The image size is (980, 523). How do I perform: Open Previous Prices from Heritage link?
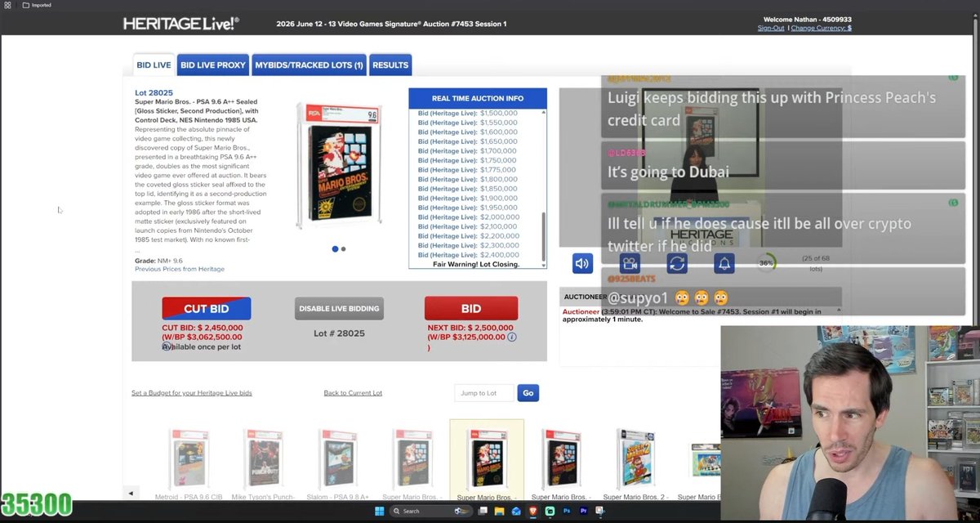pos(180,269)
